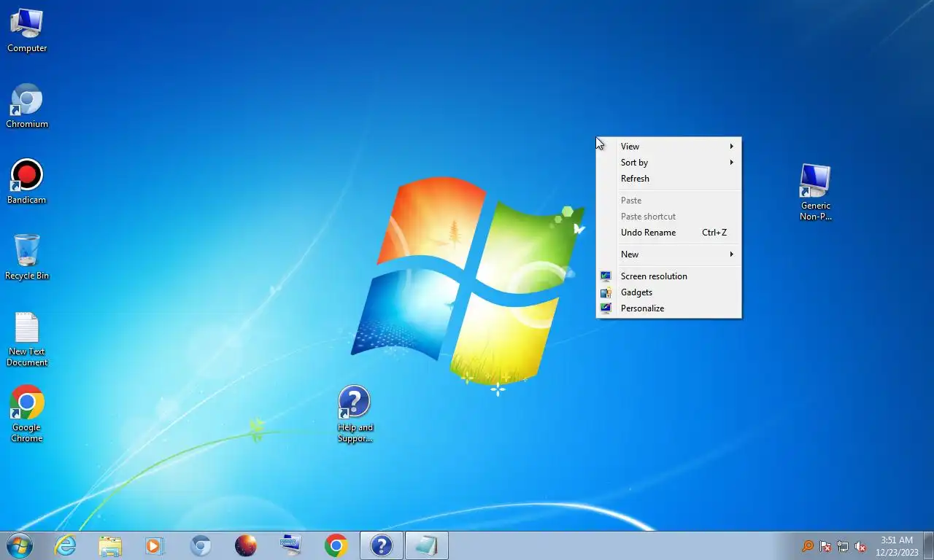934x560 pixels.
Task: Switch to the Help and Support taskbar window
Action: pos(382,545)
